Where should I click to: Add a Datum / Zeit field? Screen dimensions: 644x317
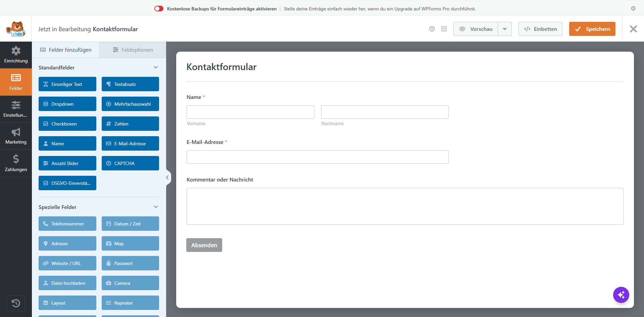(130, 224)
